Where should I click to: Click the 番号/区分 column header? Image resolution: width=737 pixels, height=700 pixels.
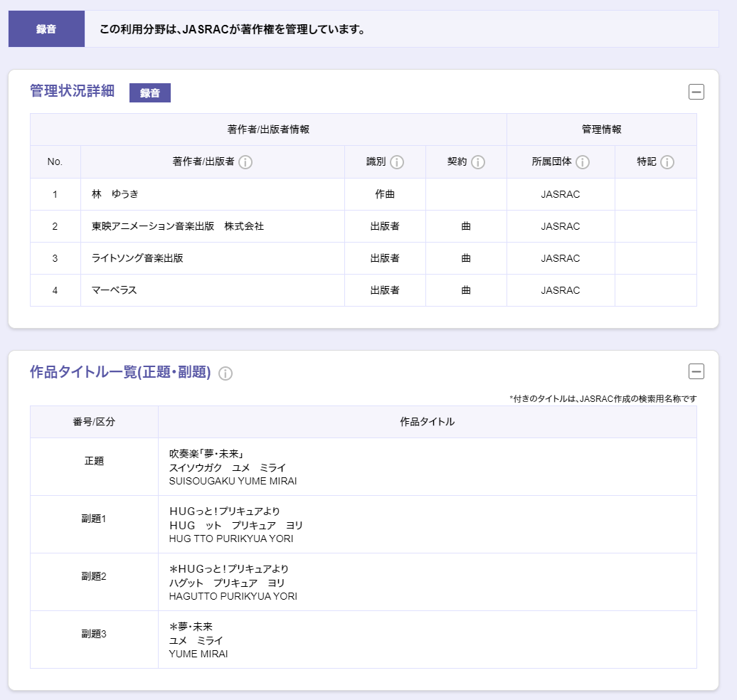(x=94, y=422)
